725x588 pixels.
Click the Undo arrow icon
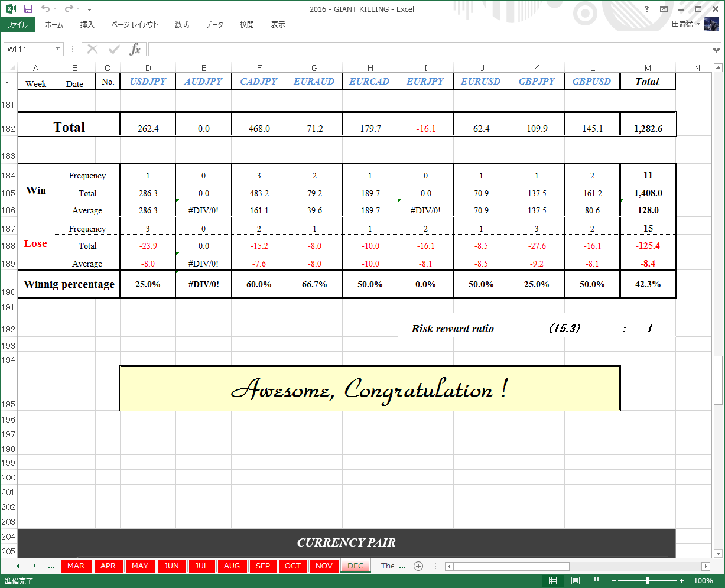46,9
